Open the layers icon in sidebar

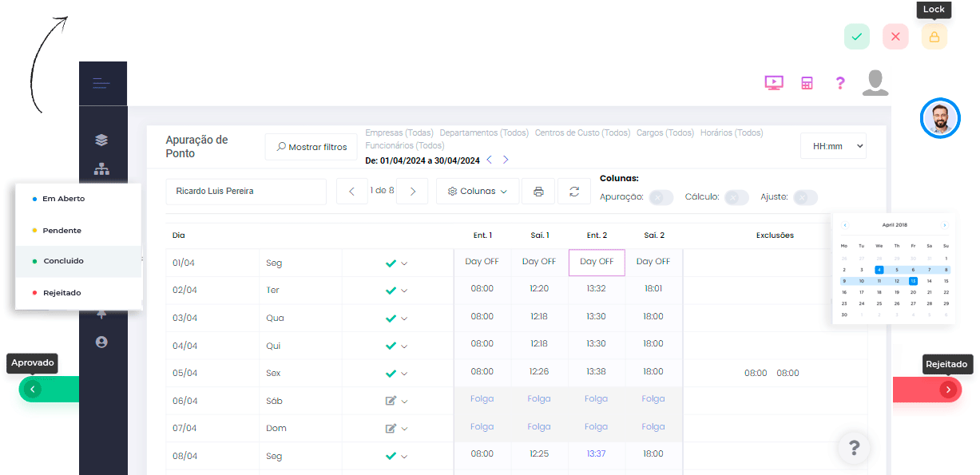click(101, 141)
